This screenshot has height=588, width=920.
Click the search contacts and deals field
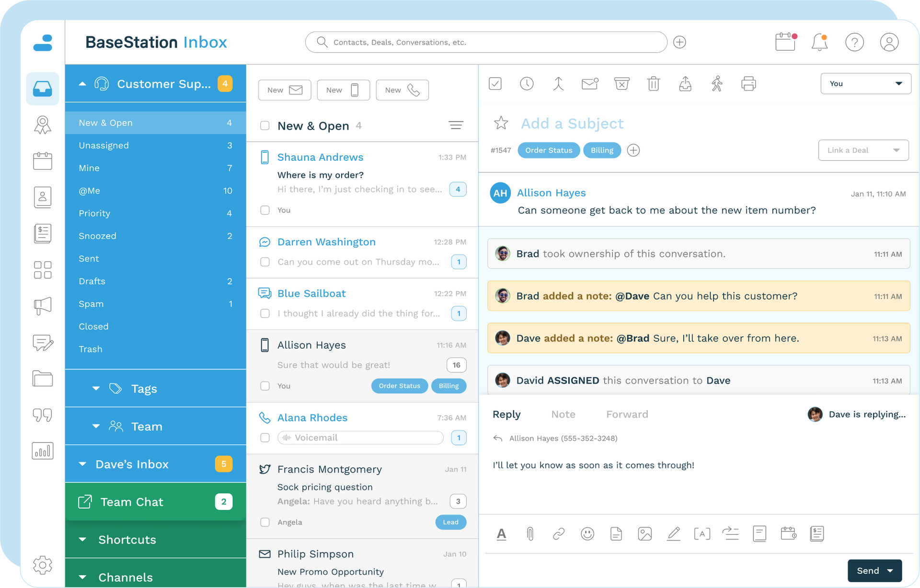tap(486, 42)
